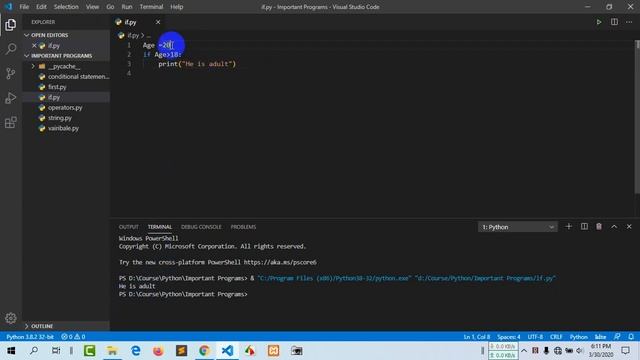
Task: Collapse the Open Editors section
Action: click(x=66, y=35)
